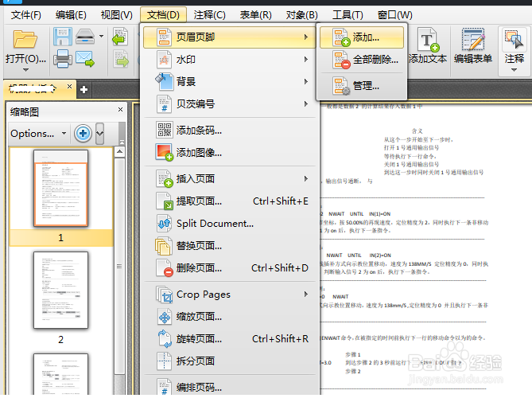Viewport: 532px width, 398px height.
Task: Expand the Background (背景) submenu
Action: click(230, 81)
